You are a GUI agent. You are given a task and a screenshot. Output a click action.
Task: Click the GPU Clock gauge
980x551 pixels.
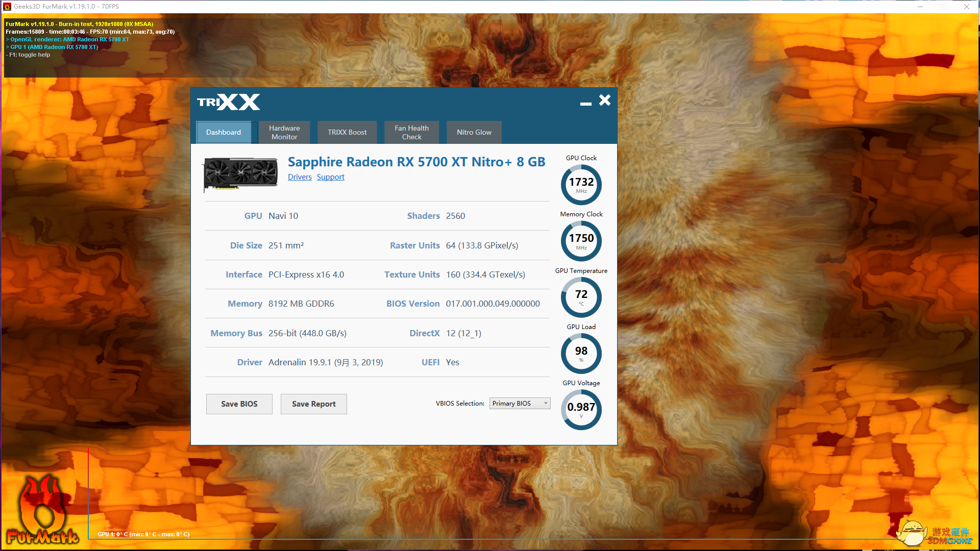581,185
